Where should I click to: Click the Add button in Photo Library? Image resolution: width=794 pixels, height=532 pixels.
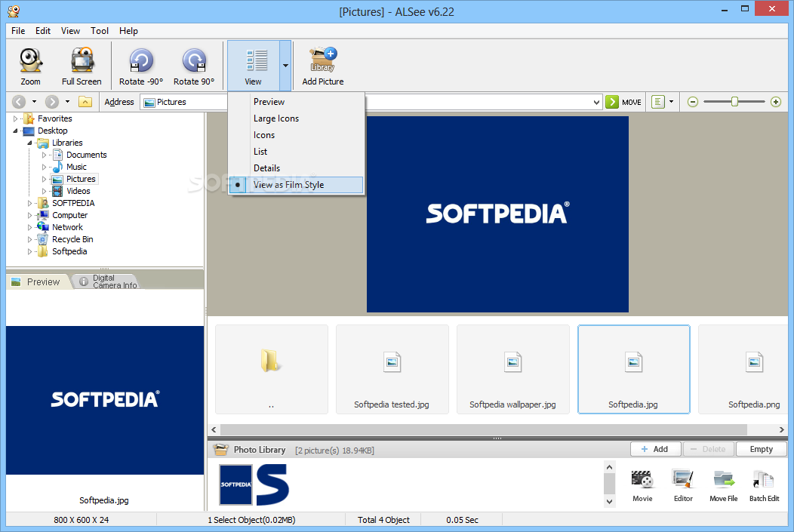tap(655, 449)
